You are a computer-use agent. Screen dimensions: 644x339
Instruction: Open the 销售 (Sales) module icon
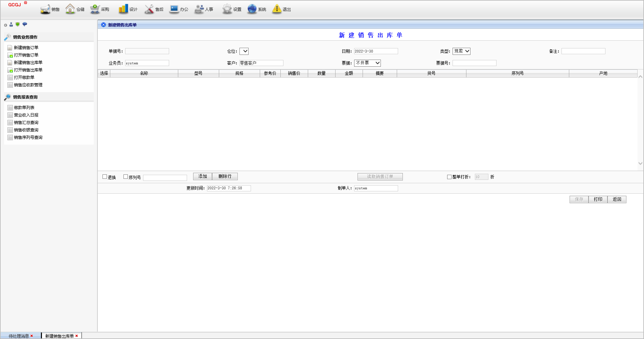(x=45, y=9)
